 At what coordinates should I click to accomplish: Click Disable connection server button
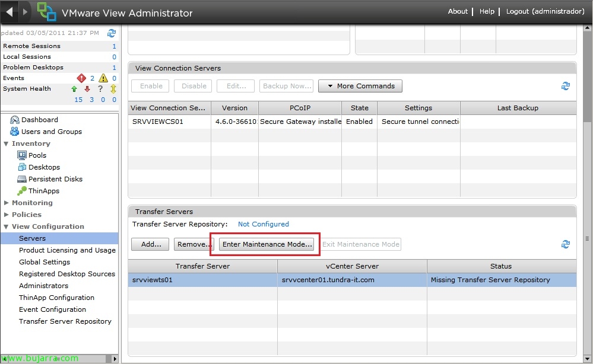pos(194,86)
